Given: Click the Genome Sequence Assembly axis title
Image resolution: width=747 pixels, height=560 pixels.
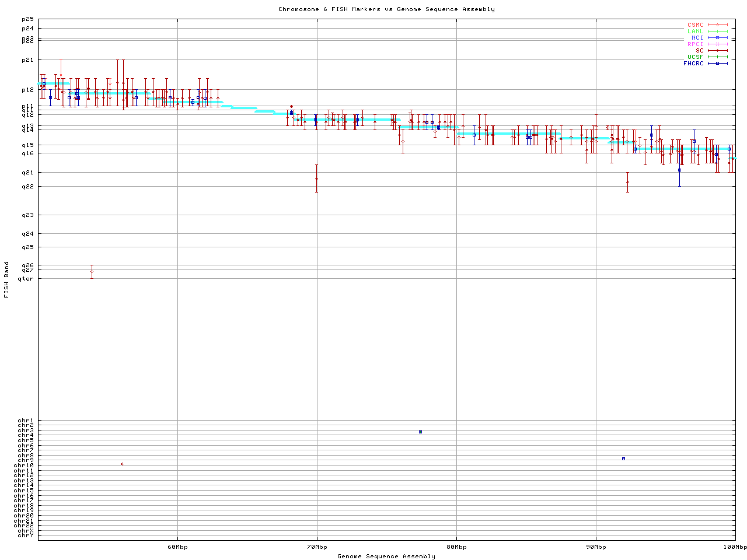Looking at the screenshot, I should coord(386,556).
